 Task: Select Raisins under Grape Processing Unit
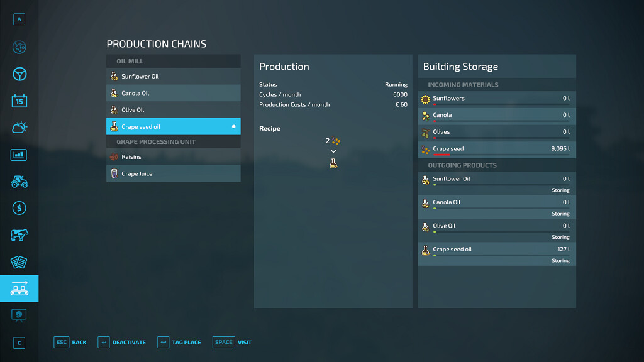(173, 157)
